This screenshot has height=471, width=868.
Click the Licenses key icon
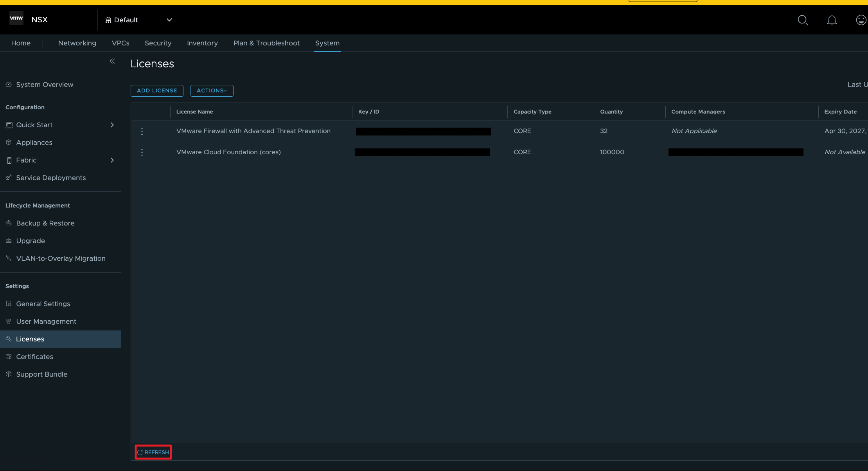[9, 339]
